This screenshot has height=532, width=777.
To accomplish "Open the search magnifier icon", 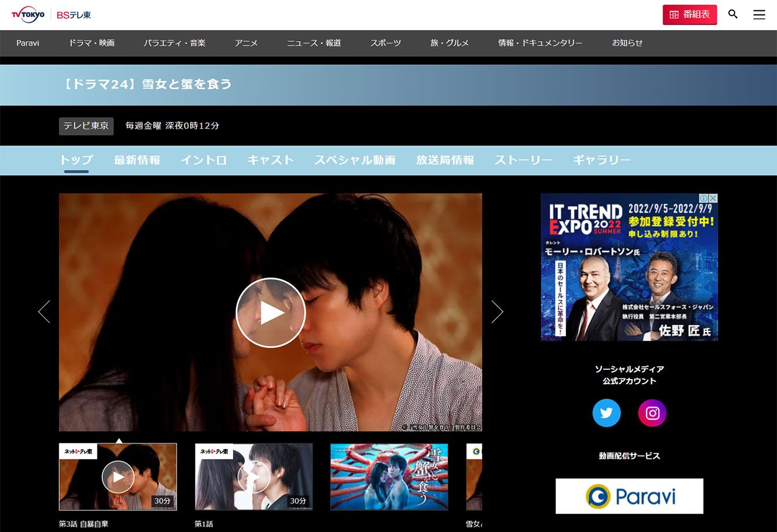I will tap(733, 14).
